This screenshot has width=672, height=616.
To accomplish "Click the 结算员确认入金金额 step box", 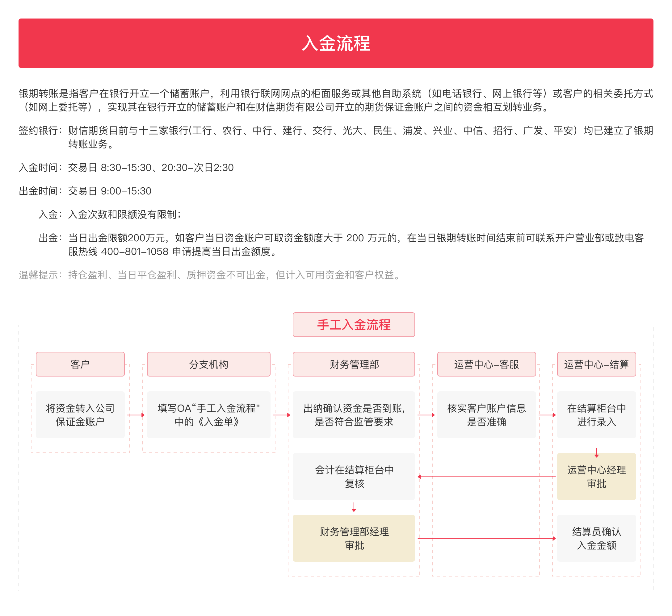I will point(596,538).
